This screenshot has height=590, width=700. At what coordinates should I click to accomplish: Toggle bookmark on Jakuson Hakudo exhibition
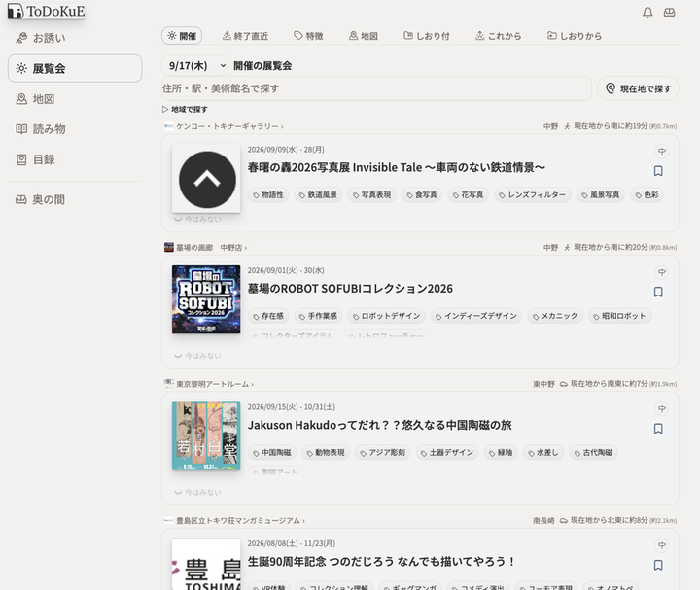[x=658, y=429]
